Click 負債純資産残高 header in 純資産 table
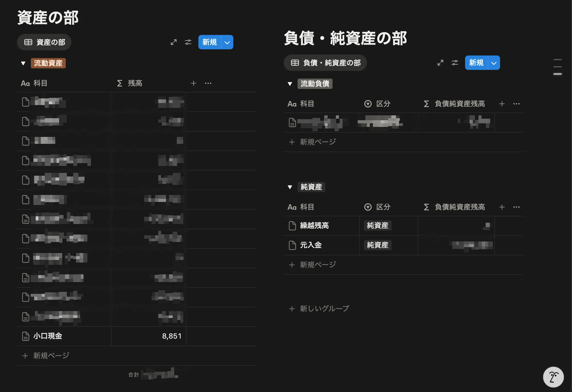This screenshot has height=392, width=572. [454, 207]
